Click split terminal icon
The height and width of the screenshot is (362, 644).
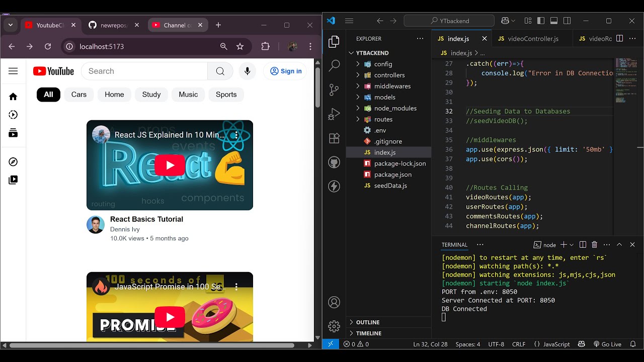click(x=583, y=245)
